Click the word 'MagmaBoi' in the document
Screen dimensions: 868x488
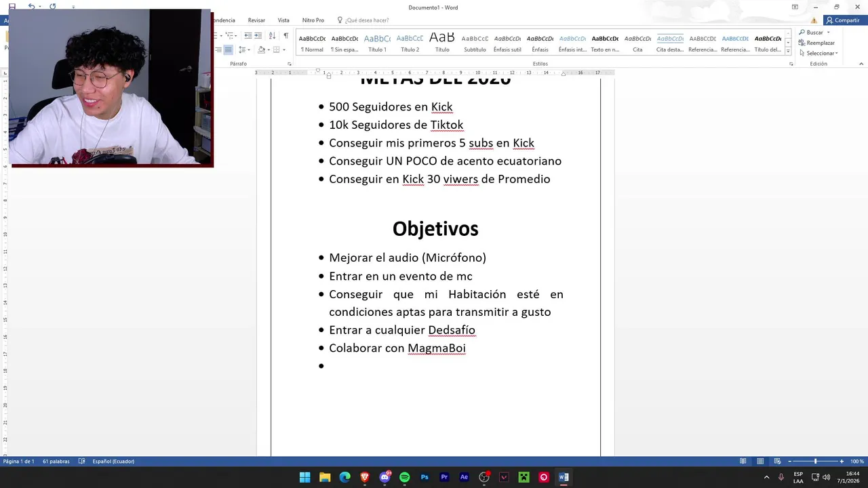437,348
